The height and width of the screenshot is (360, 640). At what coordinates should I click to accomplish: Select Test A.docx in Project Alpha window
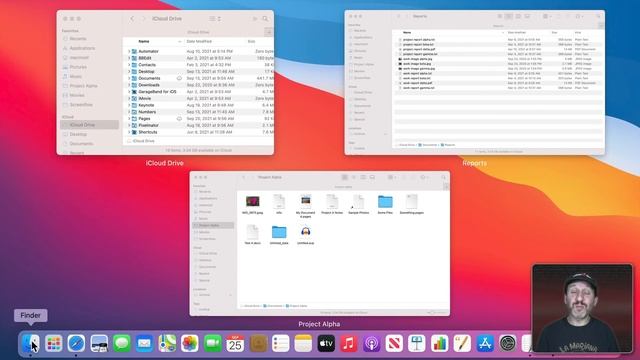point(252,232)
